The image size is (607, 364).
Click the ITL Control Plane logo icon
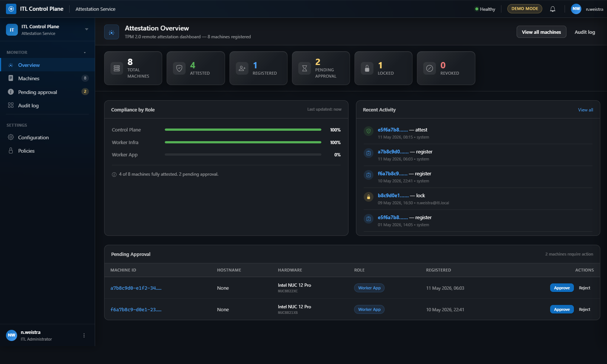tap(11, 9)
